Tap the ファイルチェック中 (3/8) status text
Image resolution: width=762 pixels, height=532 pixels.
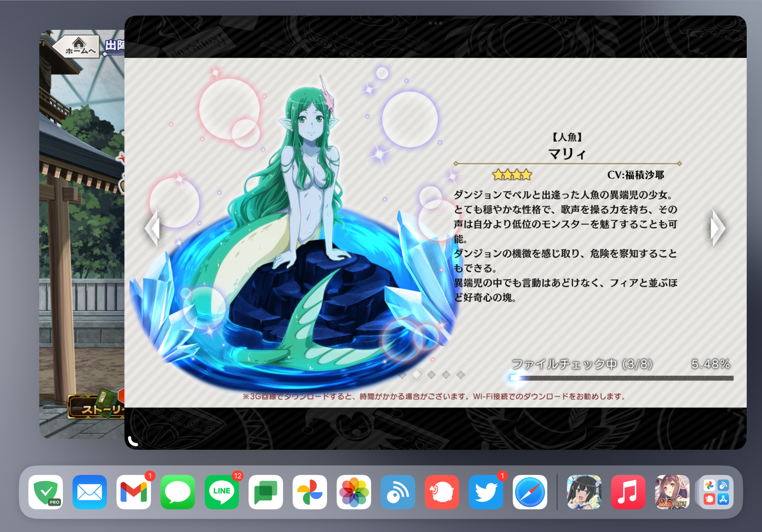point(582,364)
